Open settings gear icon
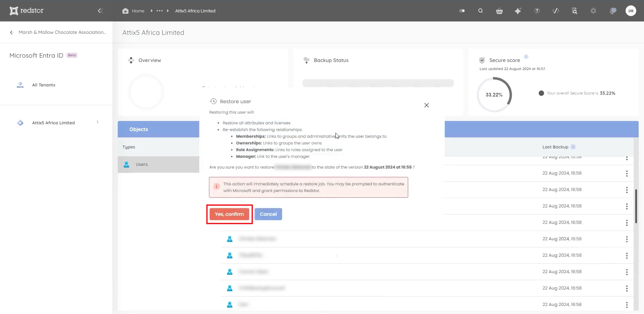Screen dimensions: 644x314 [x=593, y=11]
